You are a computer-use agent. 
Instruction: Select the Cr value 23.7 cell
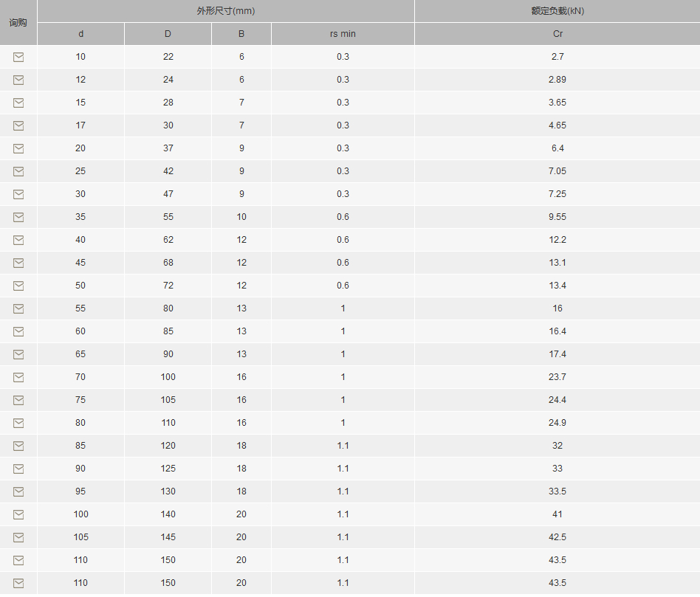pyautogui.click(x=557, y=377)
